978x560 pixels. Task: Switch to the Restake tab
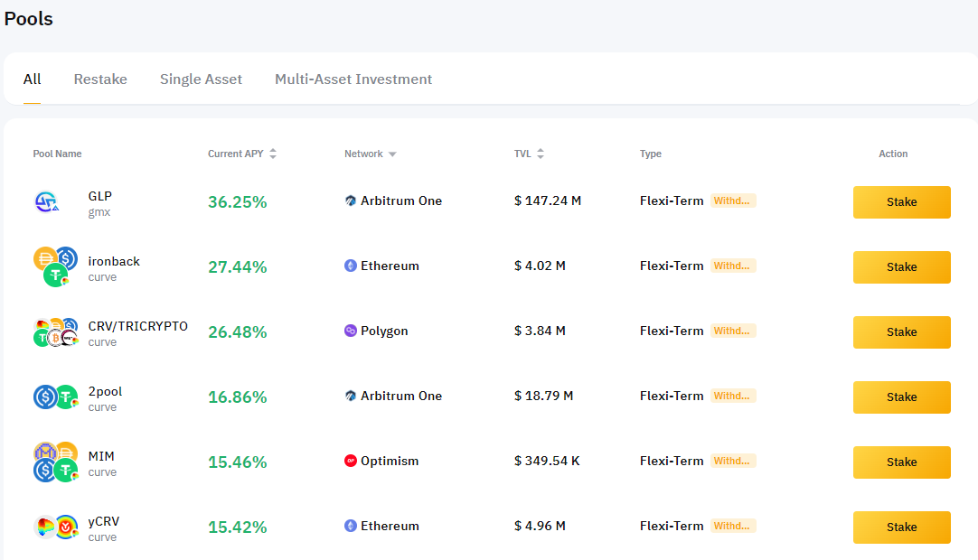(100, 79)
